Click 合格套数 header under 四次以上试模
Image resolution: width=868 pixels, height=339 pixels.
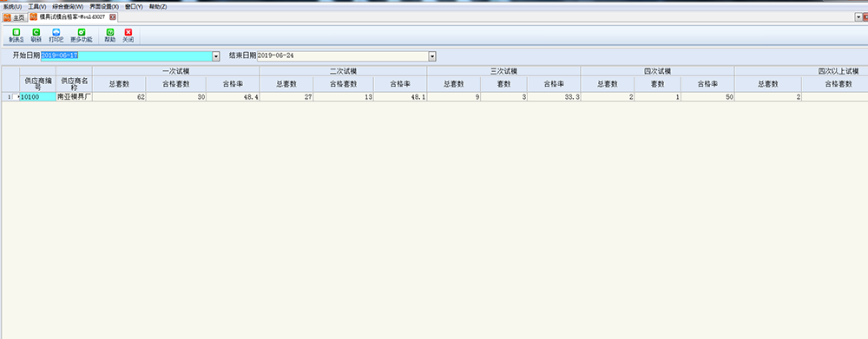coord(835,84)
